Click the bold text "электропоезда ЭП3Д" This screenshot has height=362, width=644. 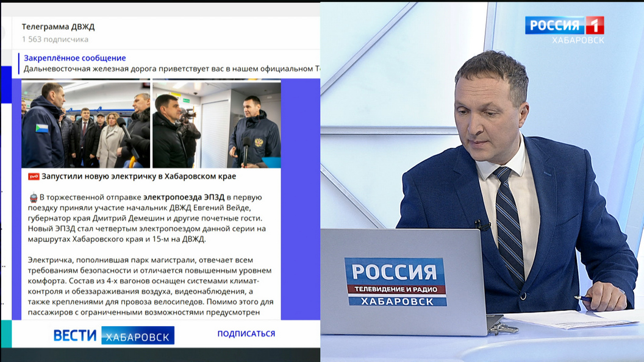(184, 197)
